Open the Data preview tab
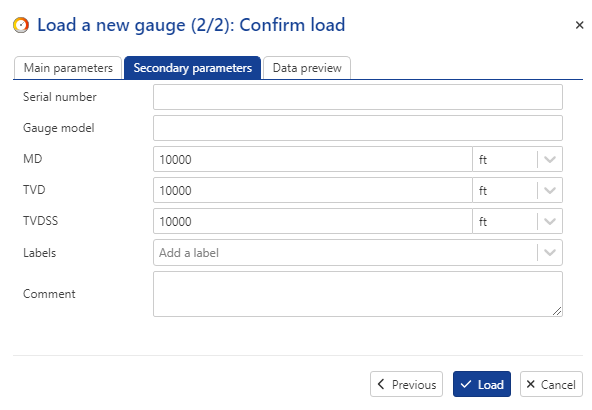The image size is (592, 410). click(x=307, y=68)
